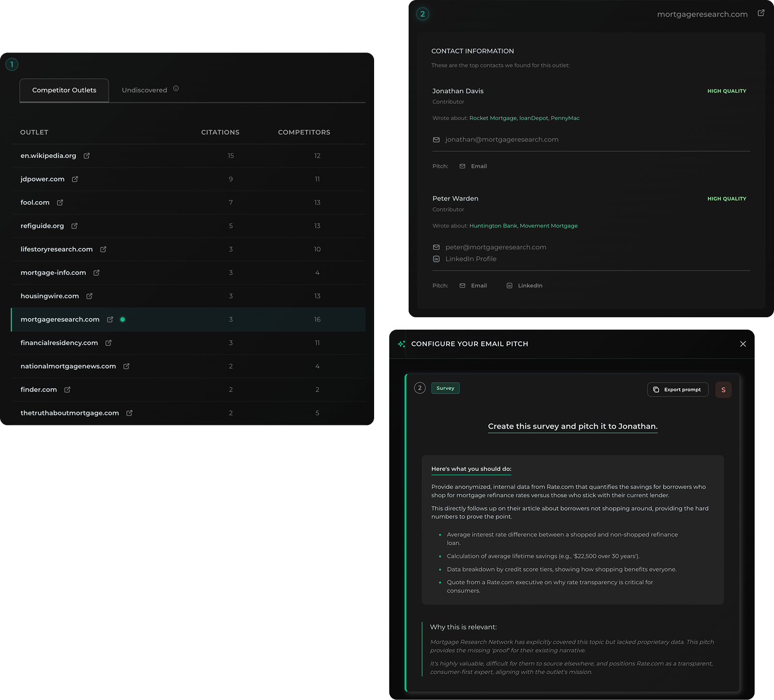The image size is (774, 700).
Task: Open external link icon beside en.wikipedia.org
Action: point(86,155)
